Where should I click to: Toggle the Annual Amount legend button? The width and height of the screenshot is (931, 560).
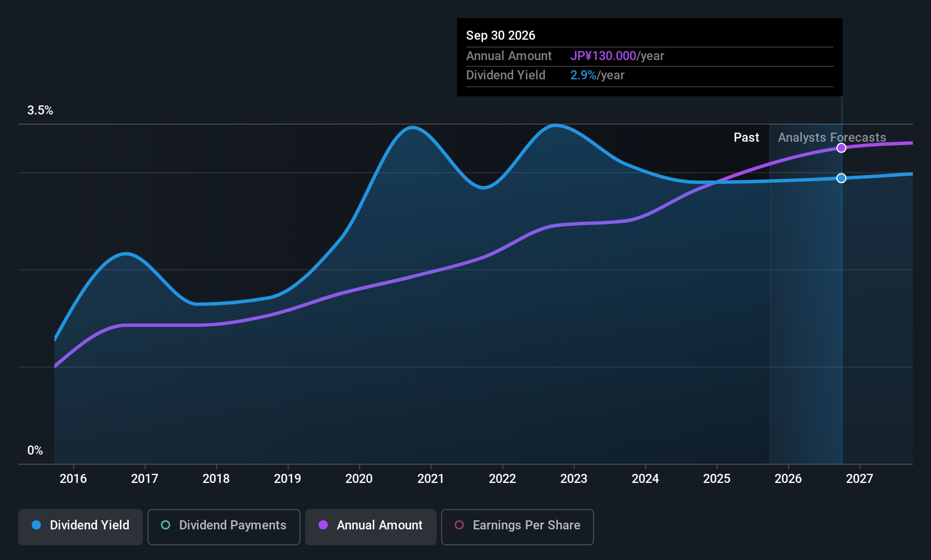[371, 527]
